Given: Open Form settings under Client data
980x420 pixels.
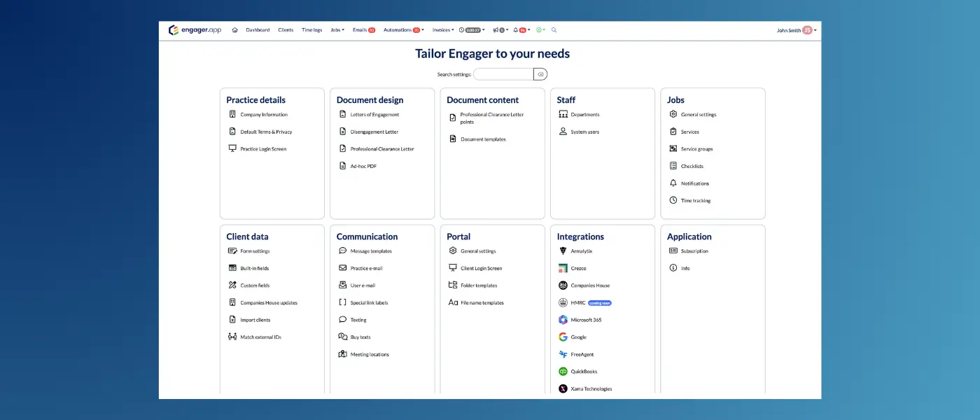Looking at the screenshot, I should [255, 251].
